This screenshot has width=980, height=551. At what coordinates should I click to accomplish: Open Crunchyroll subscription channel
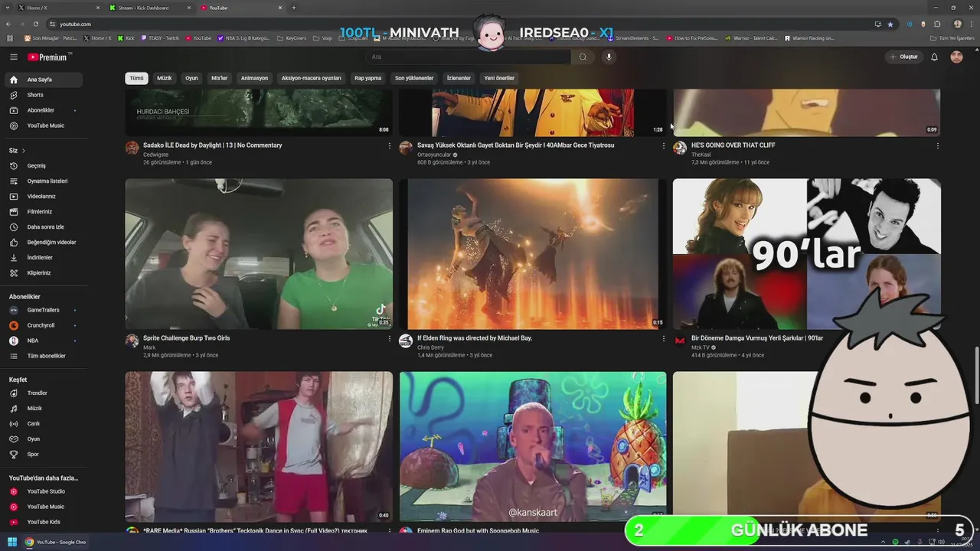pyautogui.click(x=44, y=325)
